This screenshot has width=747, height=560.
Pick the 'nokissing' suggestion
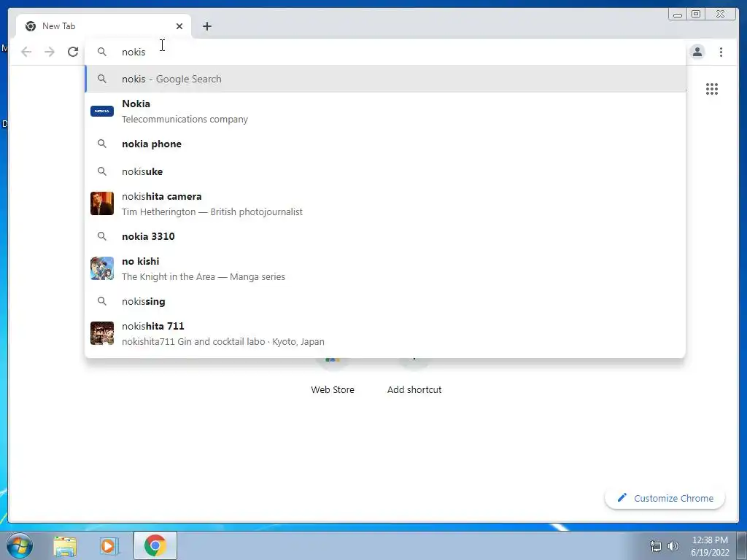385,301
